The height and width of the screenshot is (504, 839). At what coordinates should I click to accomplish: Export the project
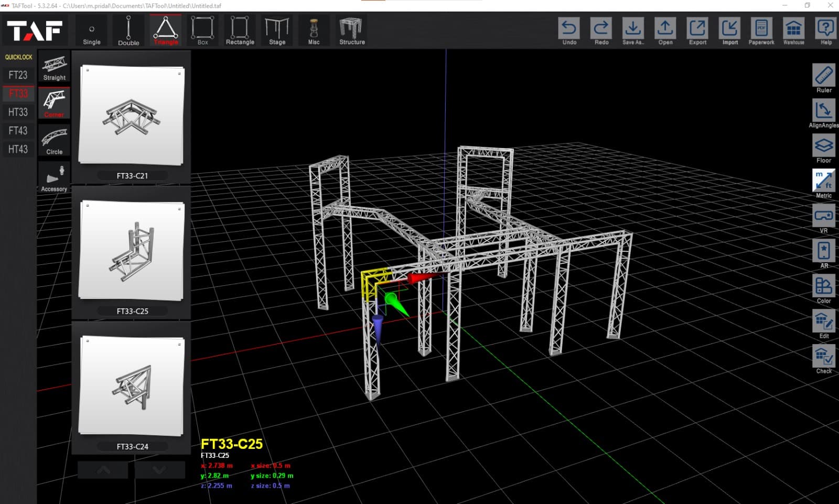coord(698,31)
